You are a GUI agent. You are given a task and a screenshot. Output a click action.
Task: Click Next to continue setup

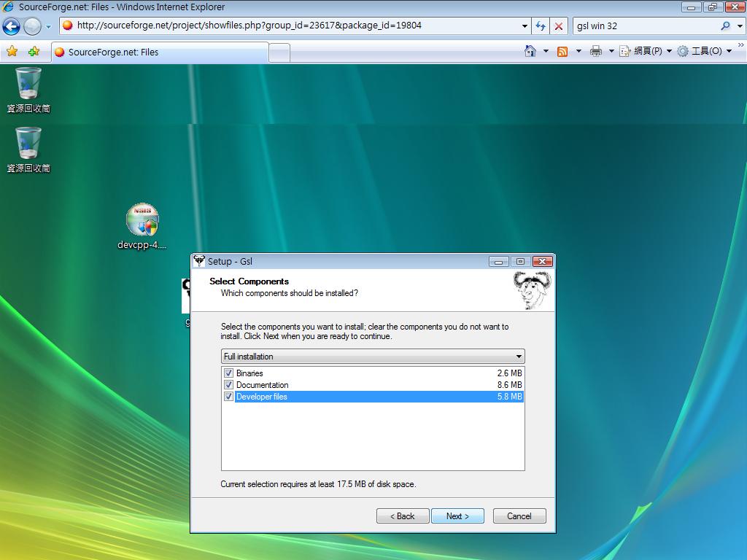point(457,516)
